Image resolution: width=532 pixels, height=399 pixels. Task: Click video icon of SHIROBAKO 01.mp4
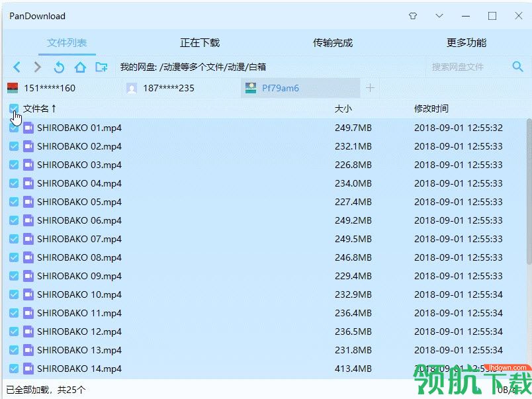coord(28,128)
